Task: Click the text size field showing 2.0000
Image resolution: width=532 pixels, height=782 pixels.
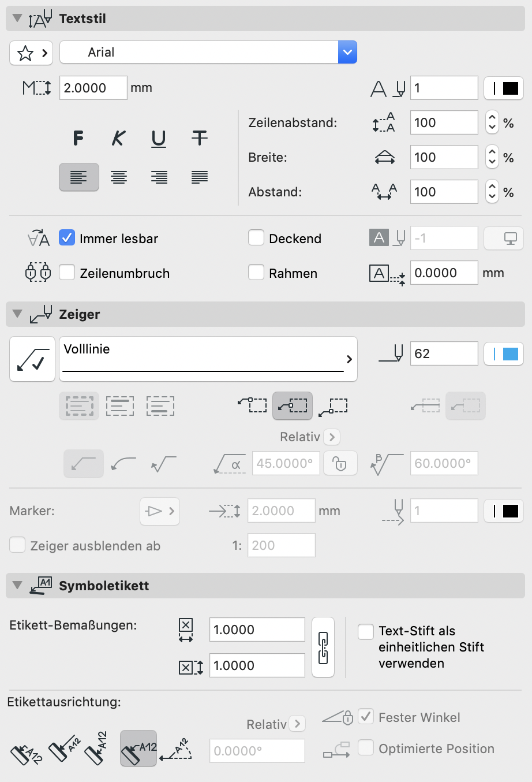Action: tap(93, 88)
